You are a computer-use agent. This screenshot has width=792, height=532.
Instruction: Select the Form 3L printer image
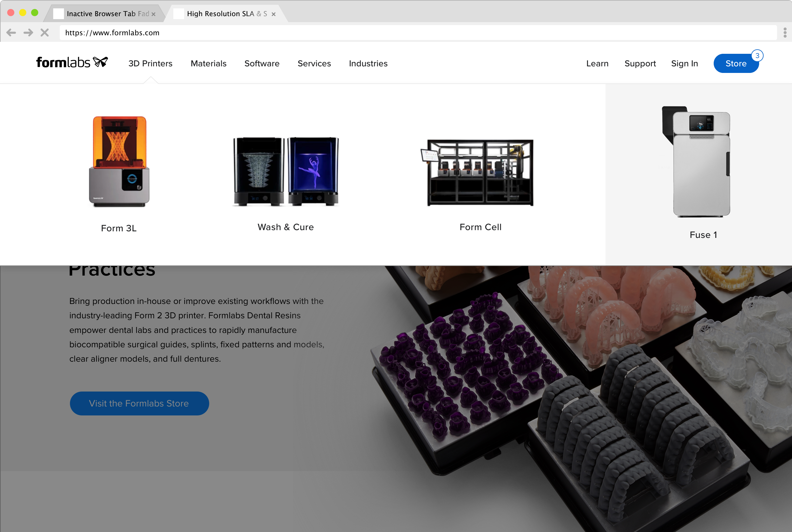(x=119, y=161)
